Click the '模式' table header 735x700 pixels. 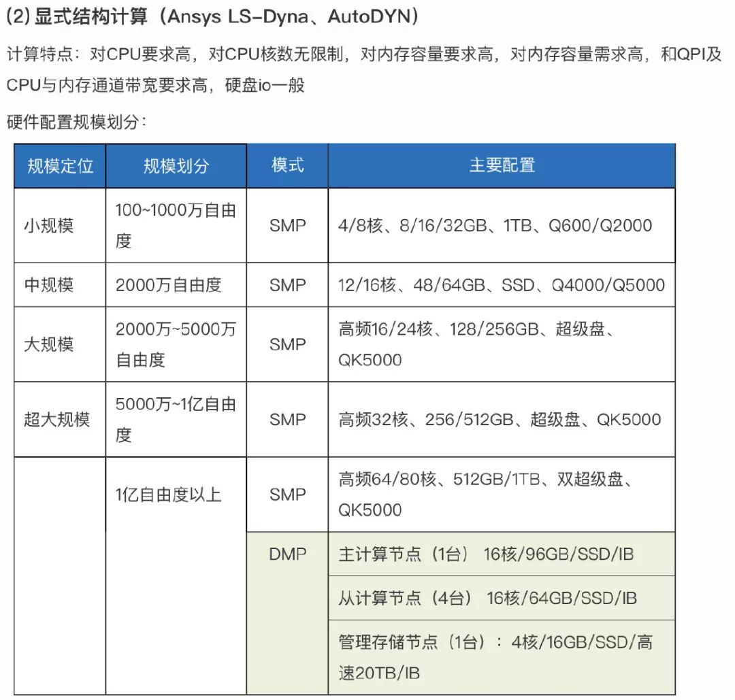tap(287, 166)
